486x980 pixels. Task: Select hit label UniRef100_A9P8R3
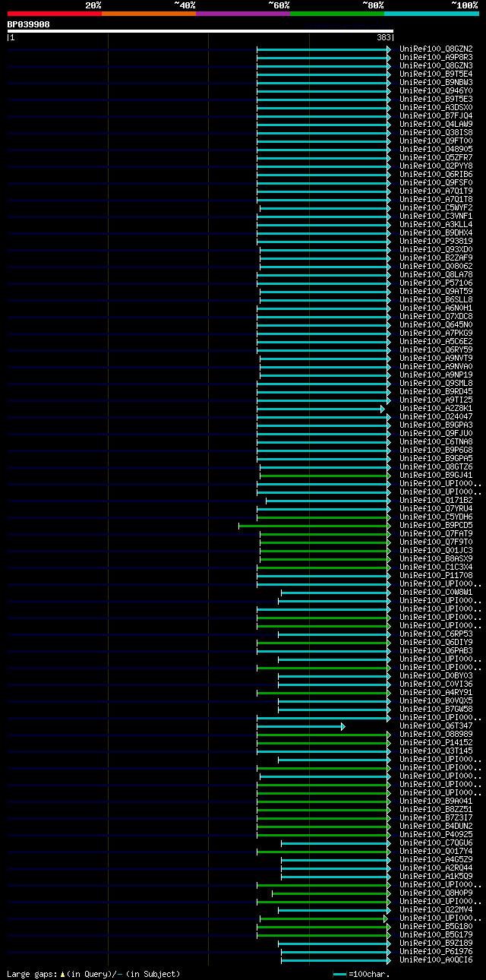tap(436, 57)
